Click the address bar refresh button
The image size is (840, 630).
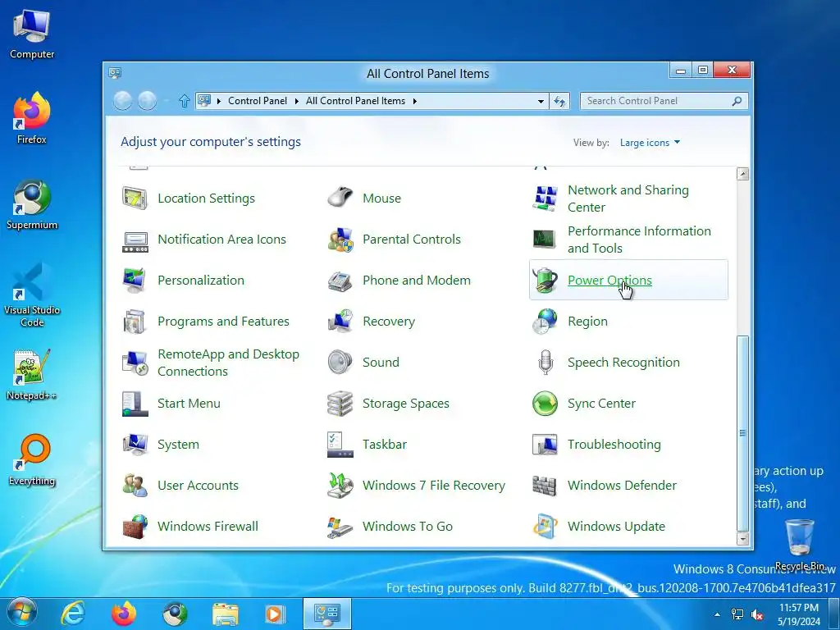click(x=559, y=101)
